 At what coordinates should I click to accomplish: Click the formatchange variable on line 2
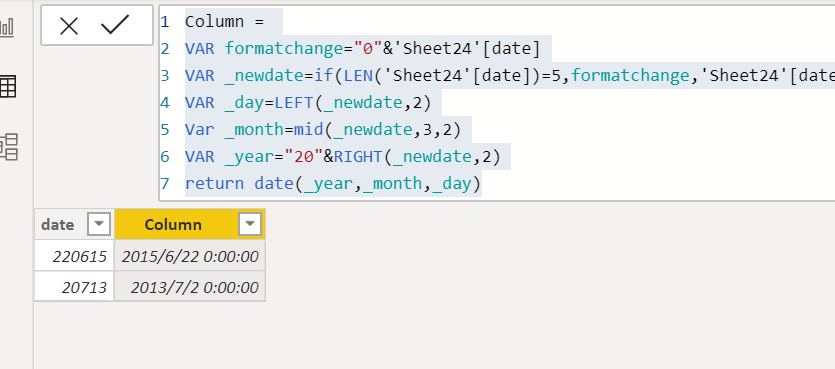[284, 49]
